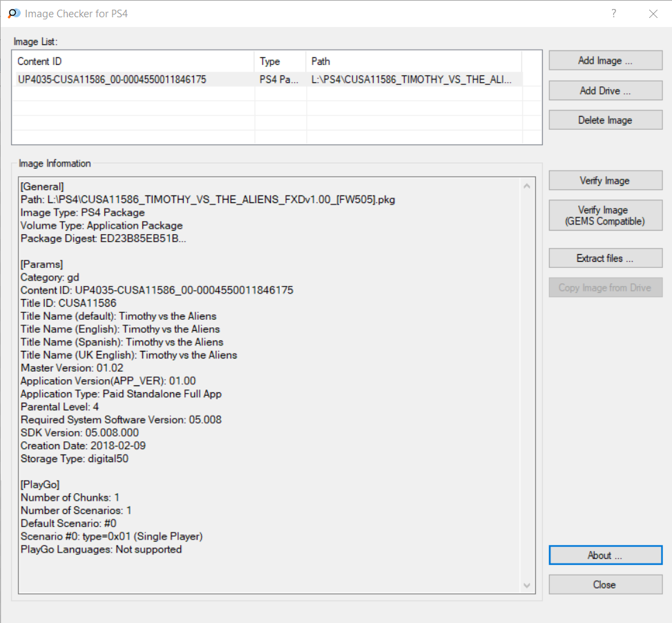
Task: Open the About dialog
Action: coord(605,555)
